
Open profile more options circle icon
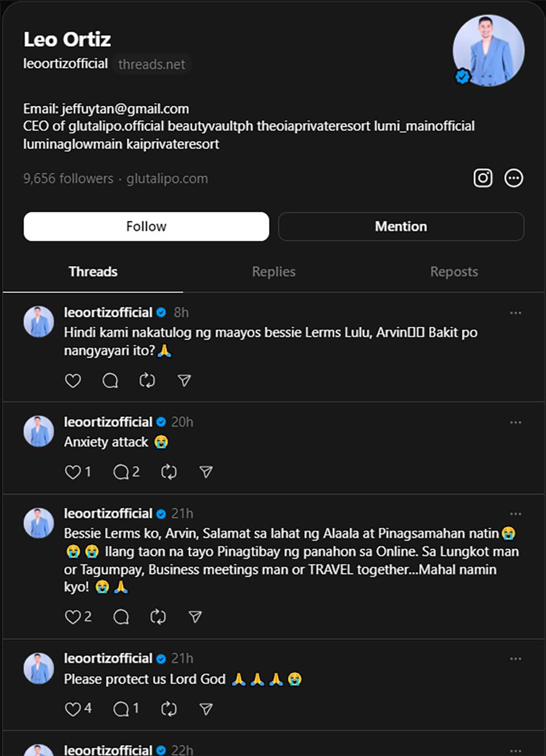(513, 178)
